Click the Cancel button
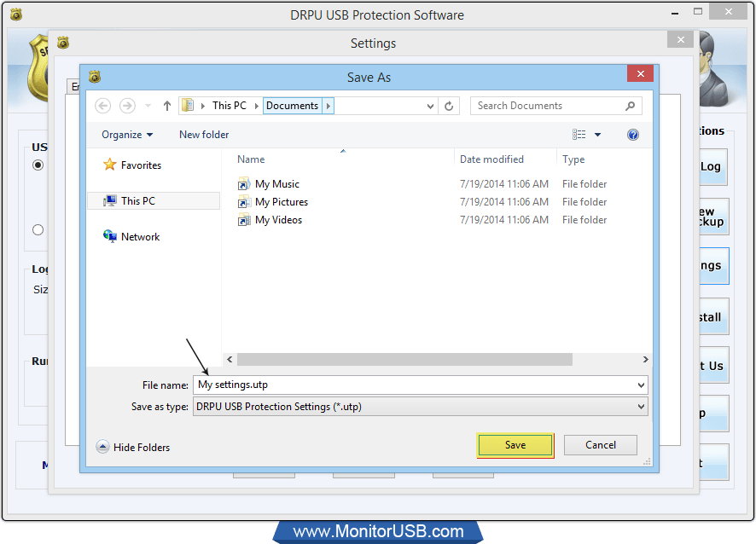 (600, 445)
